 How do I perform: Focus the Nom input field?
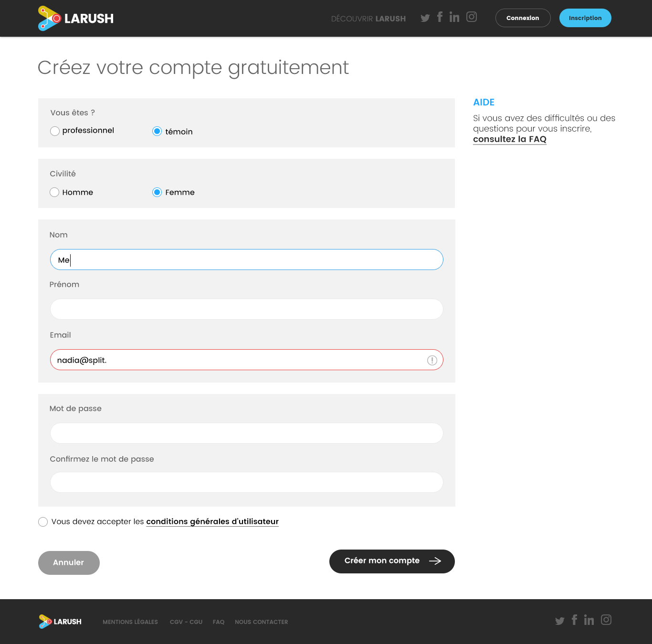[x=247, y=260]
